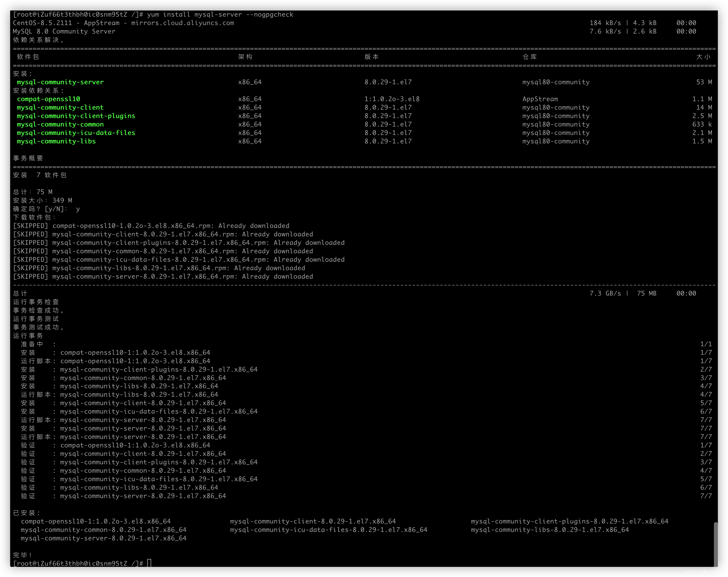This screenshot has width=728, height=577.
Task: Select green 'mysql-community-libs' package name
Action: pos(56,141)
